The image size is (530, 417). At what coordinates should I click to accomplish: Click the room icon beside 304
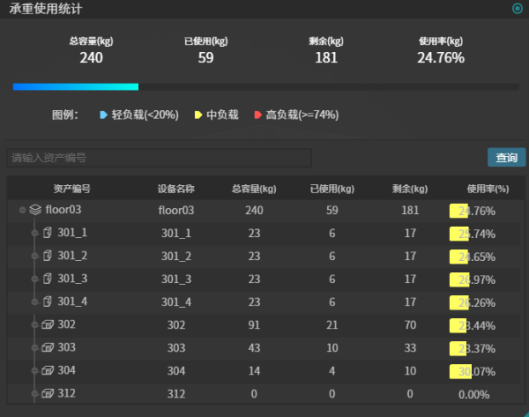coord(48,371)
